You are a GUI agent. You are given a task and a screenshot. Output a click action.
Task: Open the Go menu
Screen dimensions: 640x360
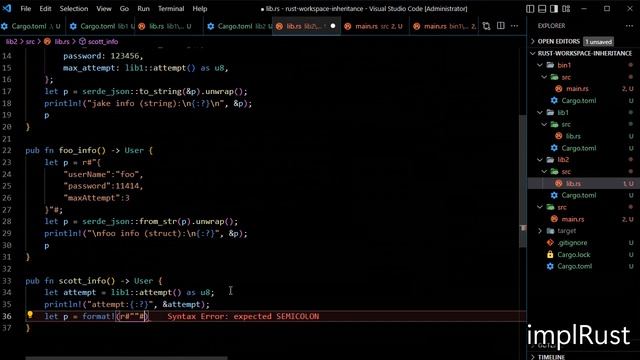pyautogui.click(x=124, y=9)
